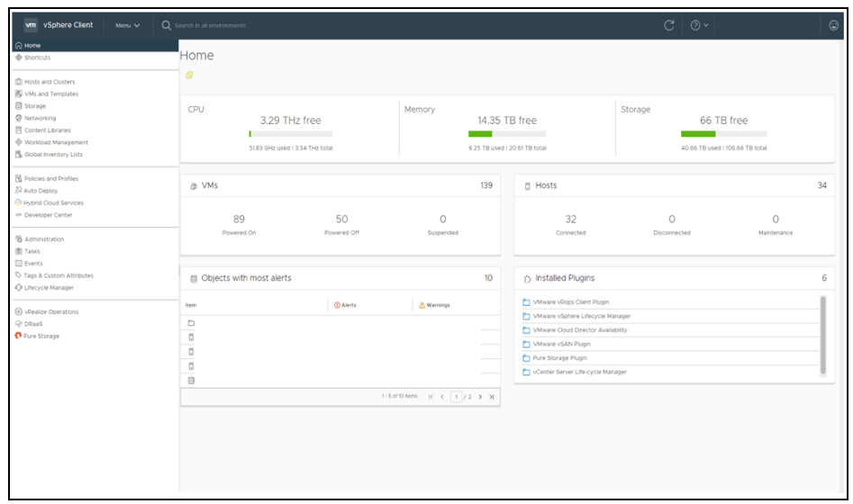Click the Hybrid Cloud Services icon
This screenshot has height=504, width=853.
click(x=19, y=202)
